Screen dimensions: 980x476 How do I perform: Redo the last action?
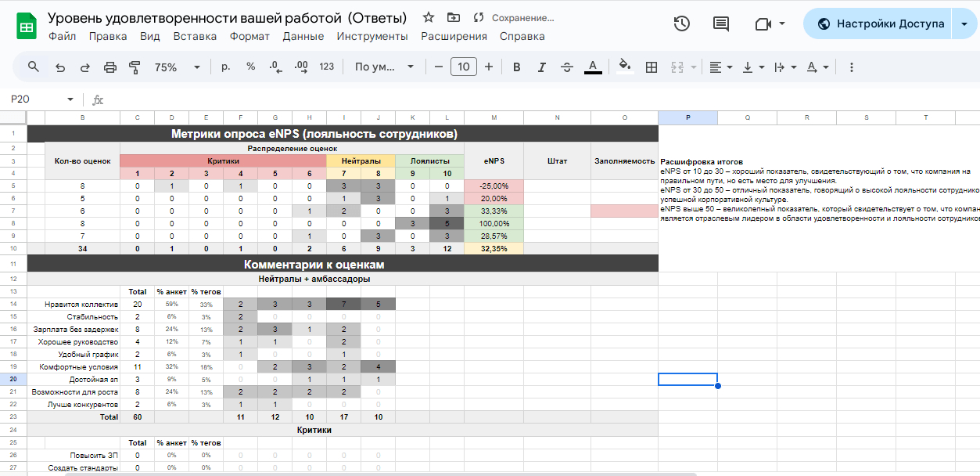84,67
